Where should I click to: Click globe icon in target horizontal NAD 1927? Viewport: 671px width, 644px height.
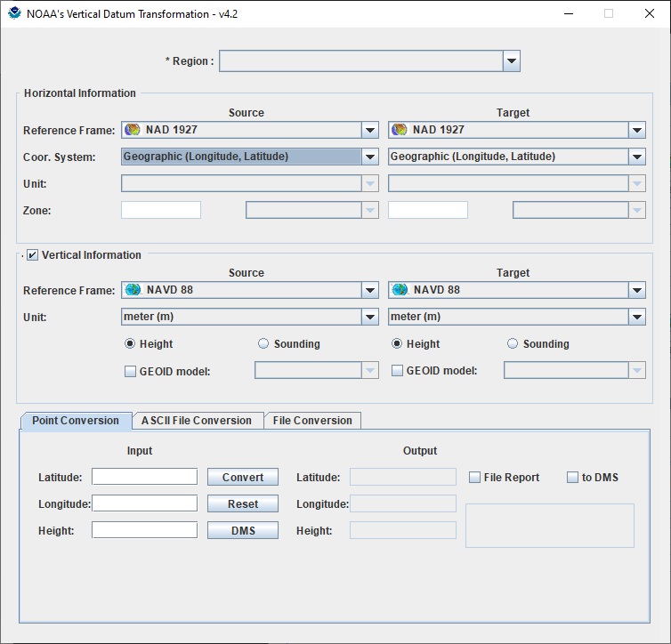click(400, 130)
